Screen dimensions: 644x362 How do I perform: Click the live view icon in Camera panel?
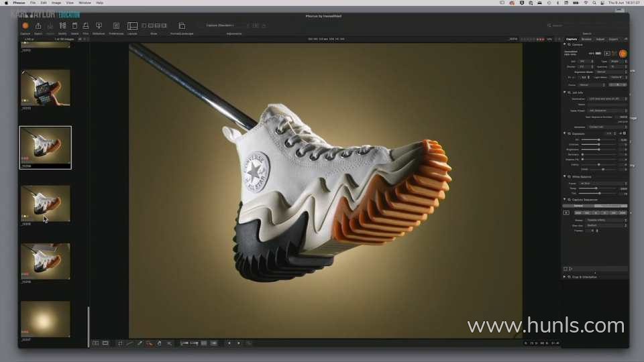[x=607, y=54]
